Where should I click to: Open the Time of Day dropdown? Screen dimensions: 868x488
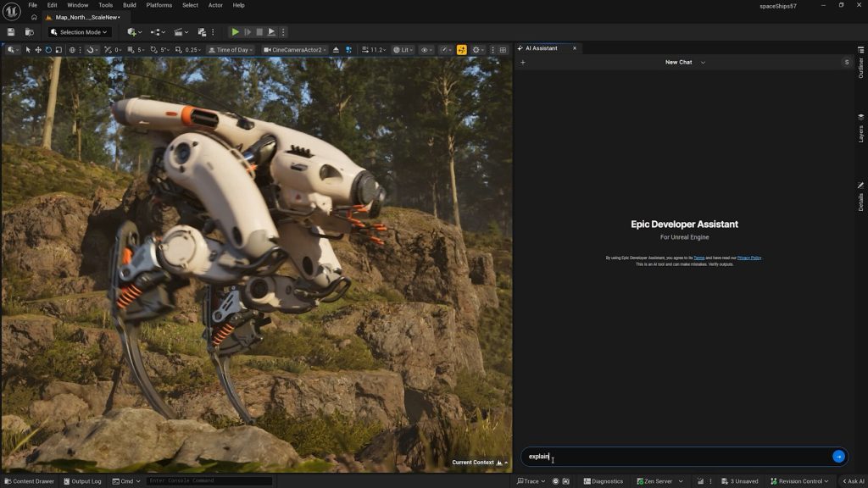click(x=231, y=50)
